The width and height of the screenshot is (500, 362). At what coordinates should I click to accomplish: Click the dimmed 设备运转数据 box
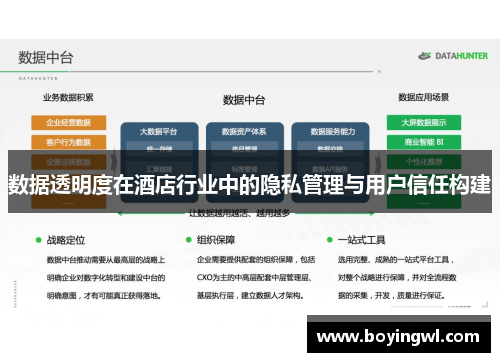(x=69, y=162)
